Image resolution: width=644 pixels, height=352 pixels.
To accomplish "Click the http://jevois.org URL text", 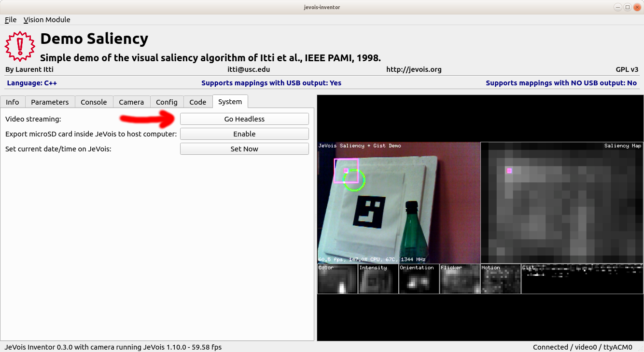I will tap(414, 69).
